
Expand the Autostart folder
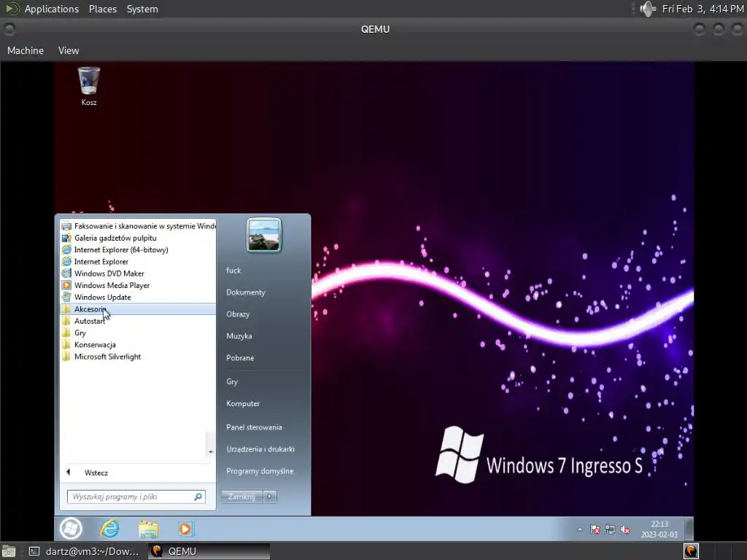pos(138,321)
